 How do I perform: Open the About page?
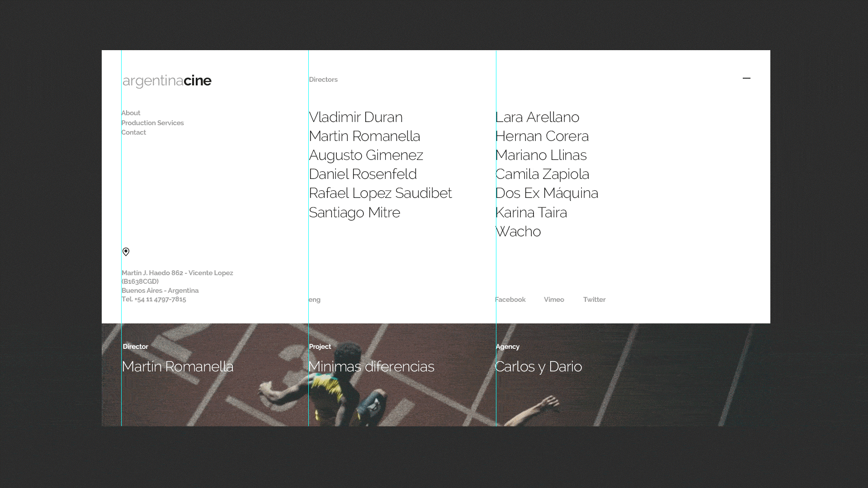pyautogui.click(x=131, y=113)
